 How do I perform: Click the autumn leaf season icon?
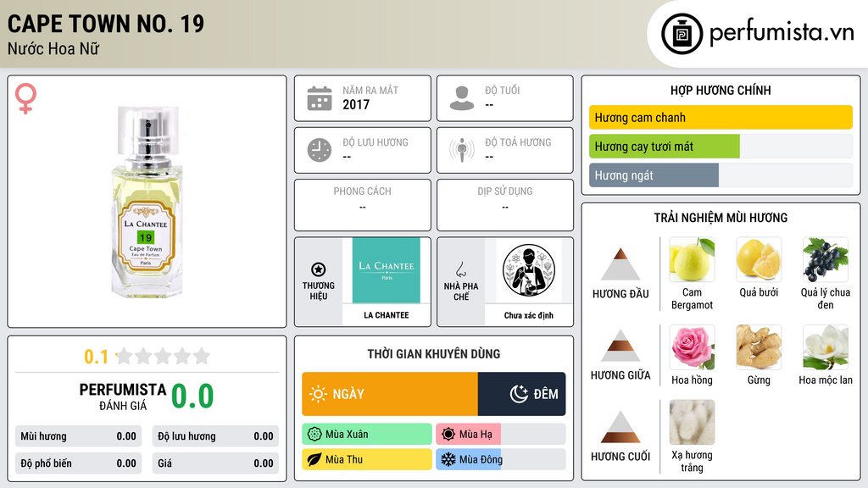(x=314, y=459)
